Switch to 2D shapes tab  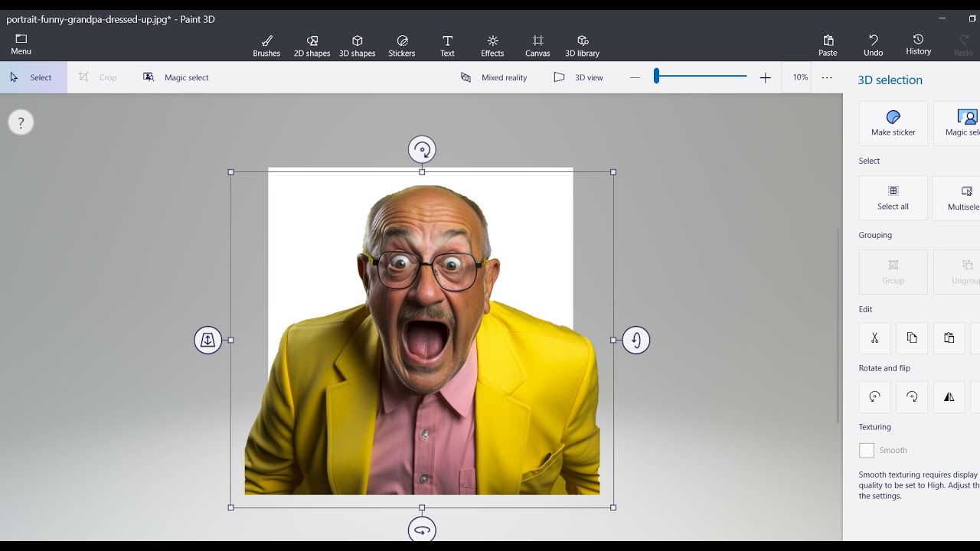click(312, 46)
